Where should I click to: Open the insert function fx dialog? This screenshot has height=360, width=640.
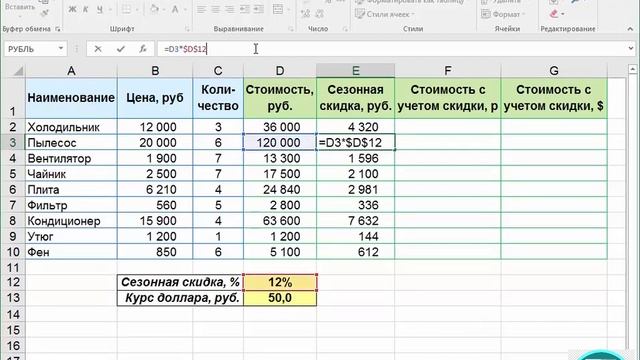coord(142,49)
